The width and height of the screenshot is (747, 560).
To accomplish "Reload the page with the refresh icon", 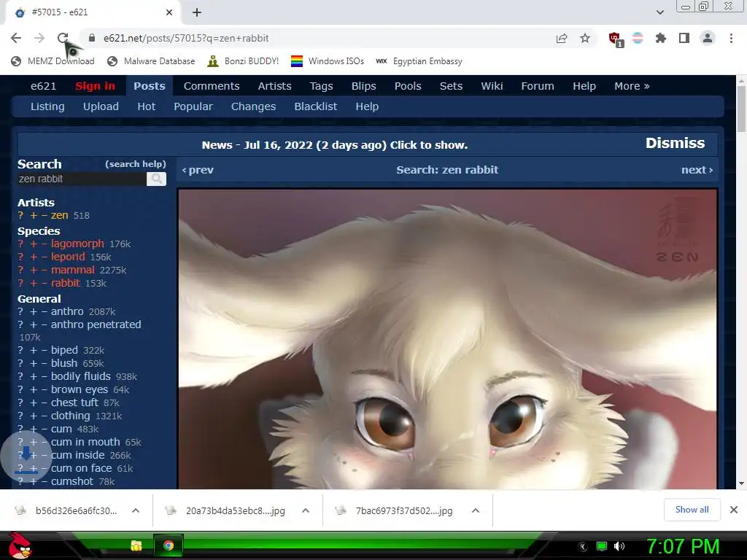I will 63,38.
